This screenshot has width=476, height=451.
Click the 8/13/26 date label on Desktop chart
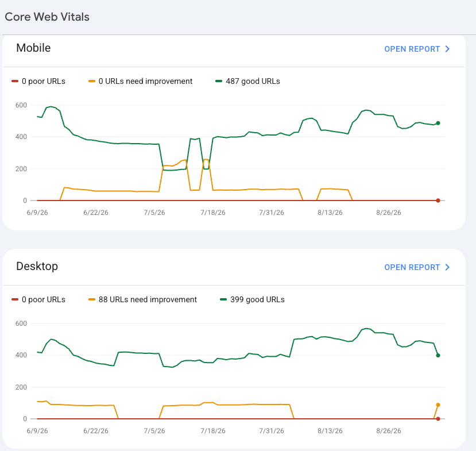(330, 431)
